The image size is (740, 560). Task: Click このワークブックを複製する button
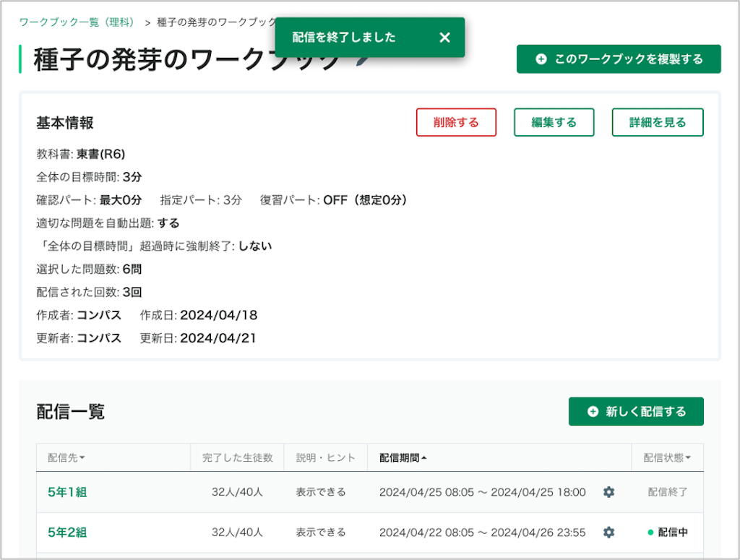pos(619,59)
